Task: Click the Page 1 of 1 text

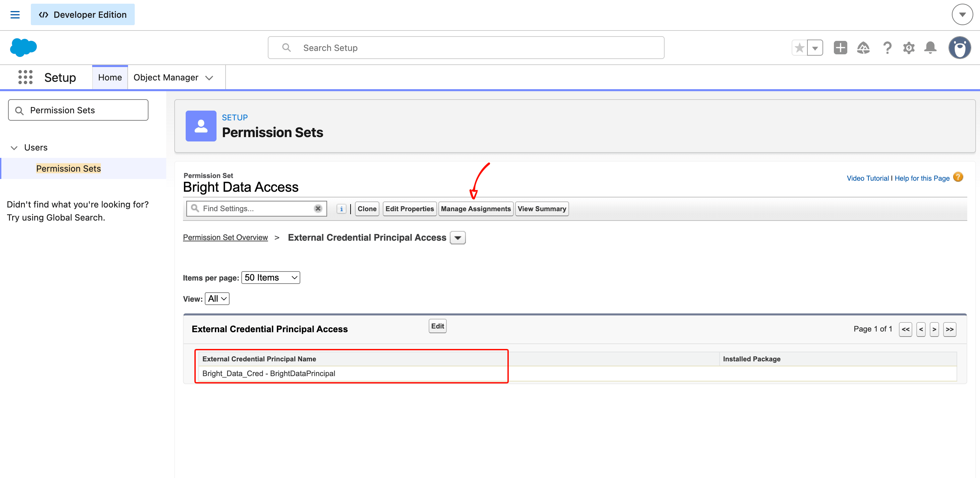Action: (873, 329)
